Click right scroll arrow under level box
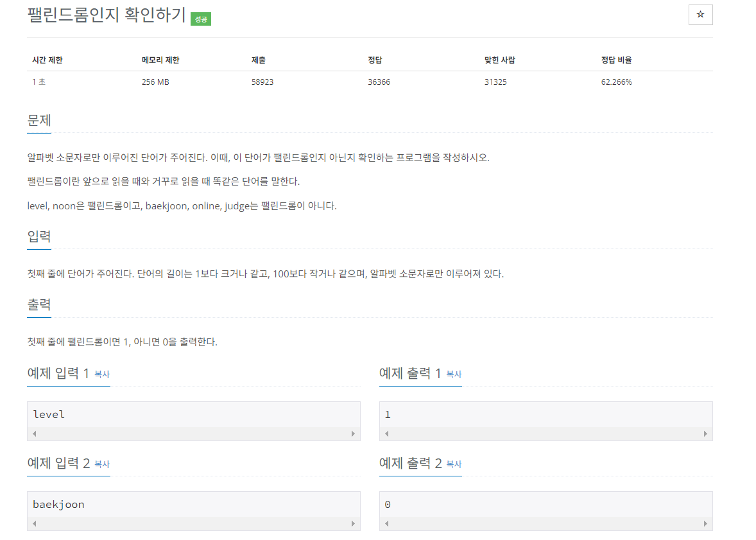756x540 pixels. coord(353,434)
